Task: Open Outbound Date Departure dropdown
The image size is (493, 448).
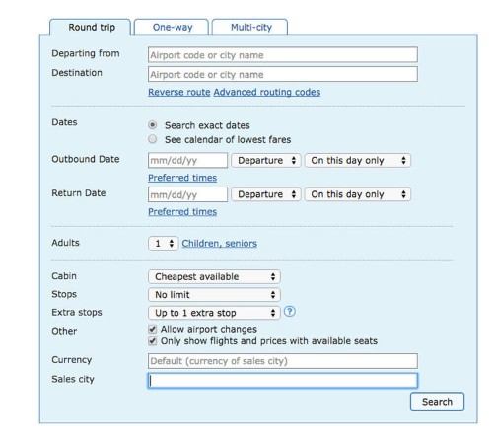Action: [x=266, y=160]
